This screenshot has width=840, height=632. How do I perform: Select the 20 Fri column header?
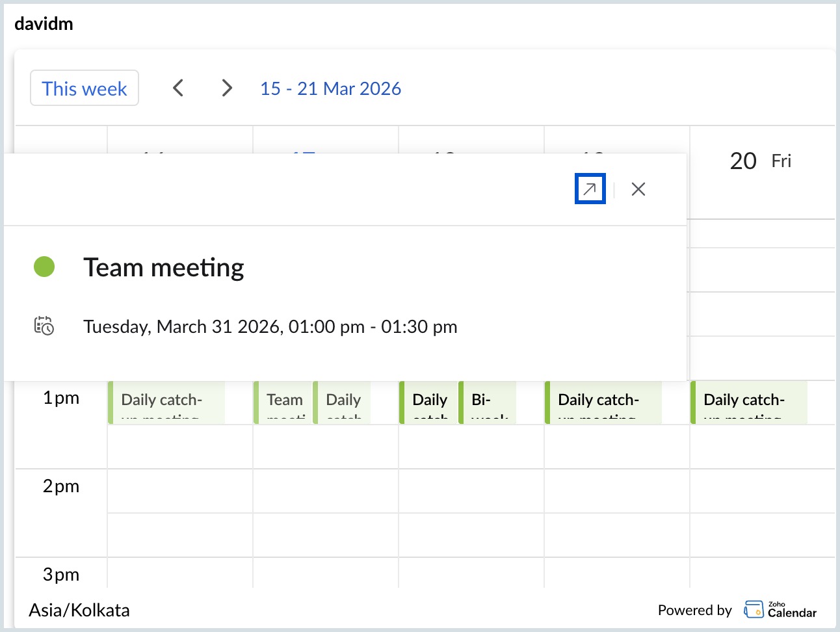tap(760, 161)
